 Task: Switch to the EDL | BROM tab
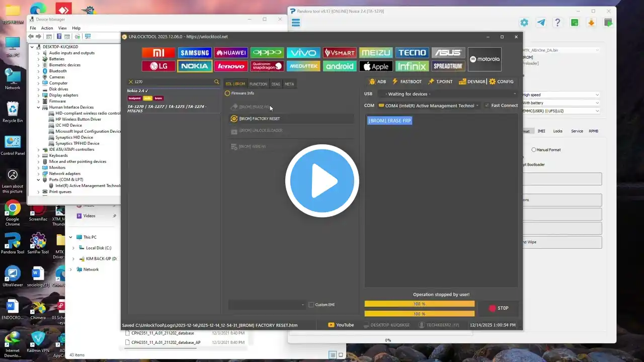[235, 84]
